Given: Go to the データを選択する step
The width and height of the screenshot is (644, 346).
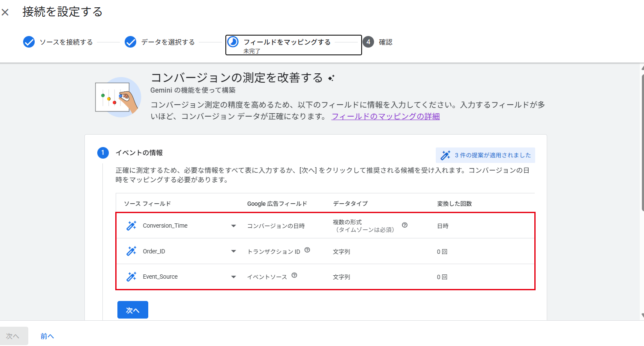Looking at the screenshot, I should click(x=168, y=42).
